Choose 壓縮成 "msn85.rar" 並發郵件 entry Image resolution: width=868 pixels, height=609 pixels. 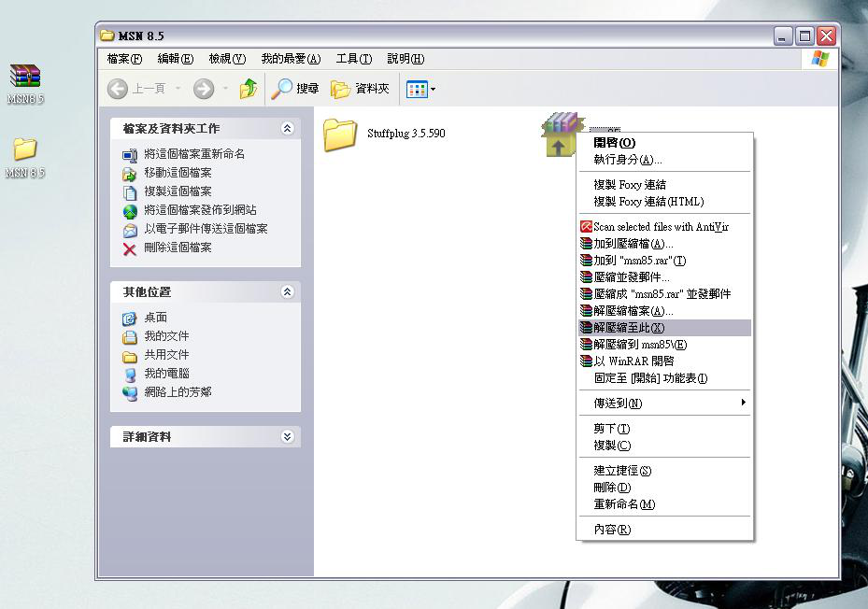[x=664, y=294]
